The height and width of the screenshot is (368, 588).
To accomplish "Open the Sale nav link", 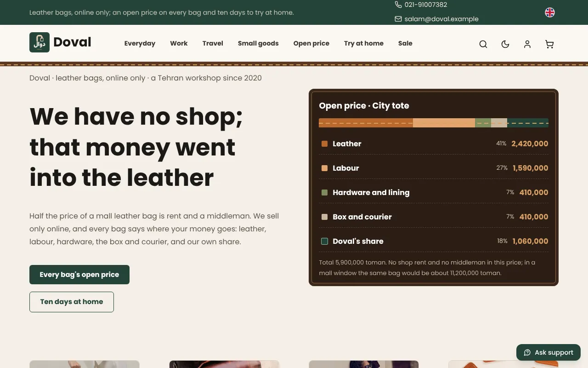I will tap(405, 43).
